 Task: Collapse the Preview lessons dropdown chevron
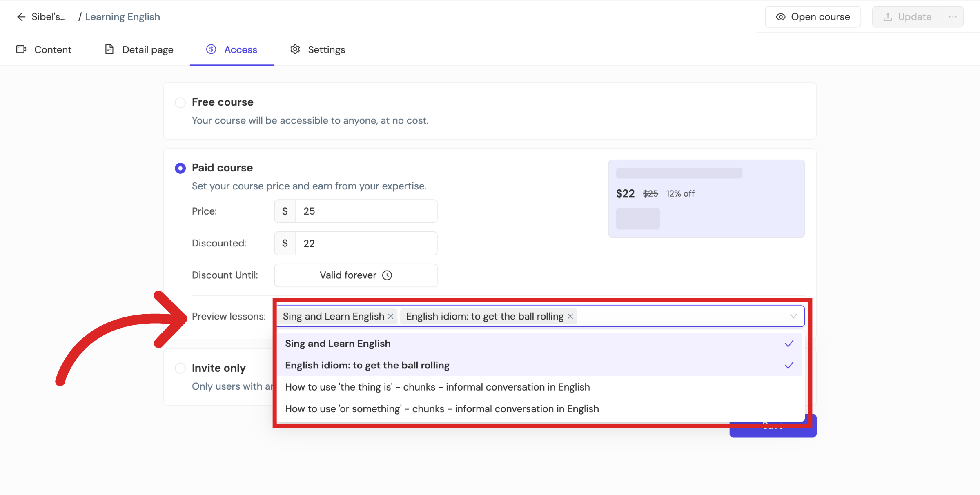pyautogui.click(x=793, y=316)
